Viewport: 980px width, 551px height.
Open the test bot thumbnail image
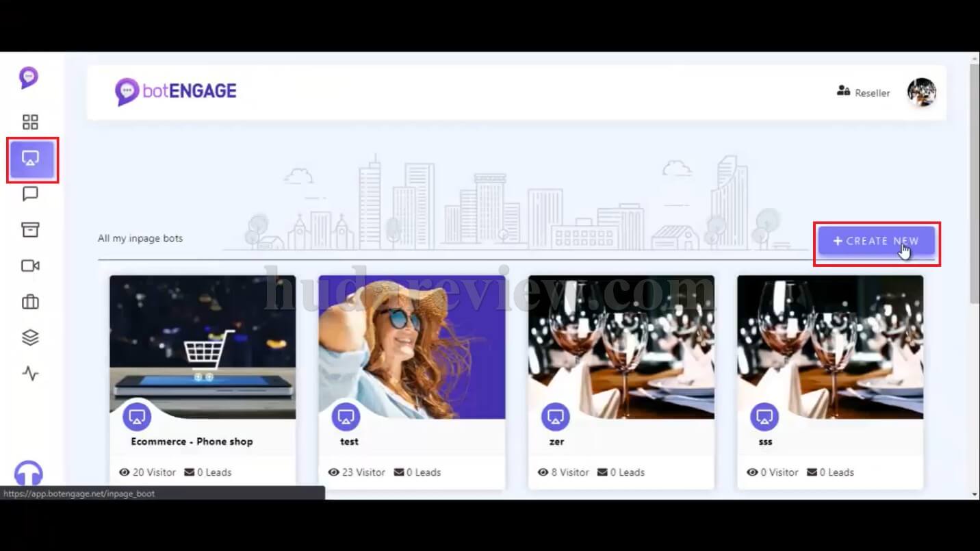pyautogui.click(x=412, y=347)
